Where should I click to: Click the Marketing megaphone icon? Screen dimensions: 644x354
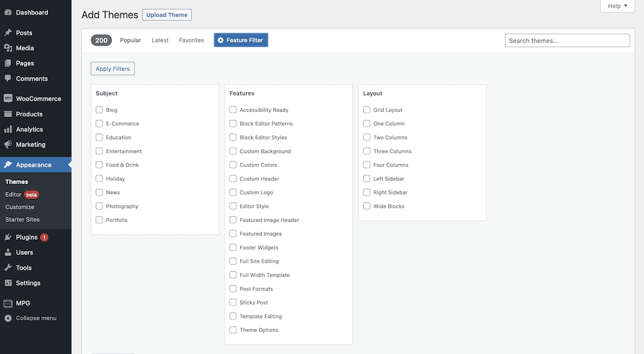(x=8, y=145)
